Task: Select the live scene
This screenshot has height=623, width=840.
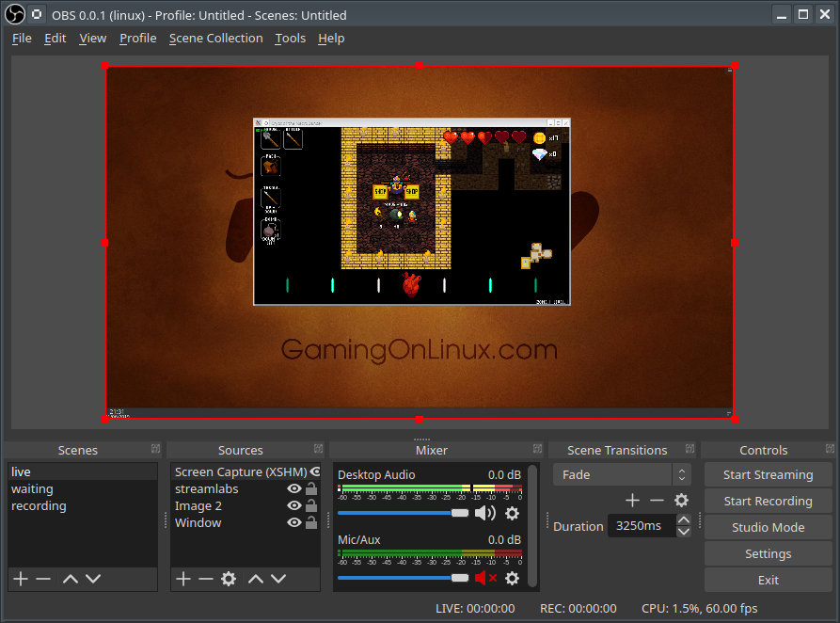Action: [83, 471]
